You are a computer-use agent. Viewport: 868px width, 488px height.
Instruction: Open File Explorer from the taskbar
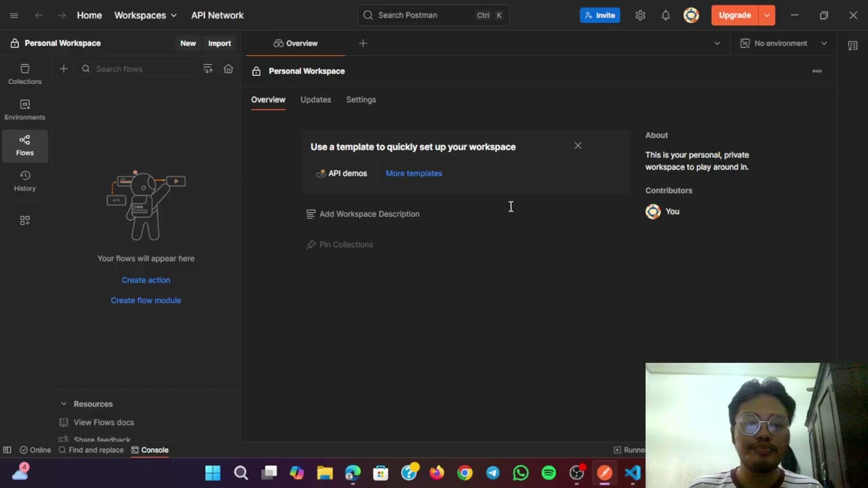(x=325, y=472)
